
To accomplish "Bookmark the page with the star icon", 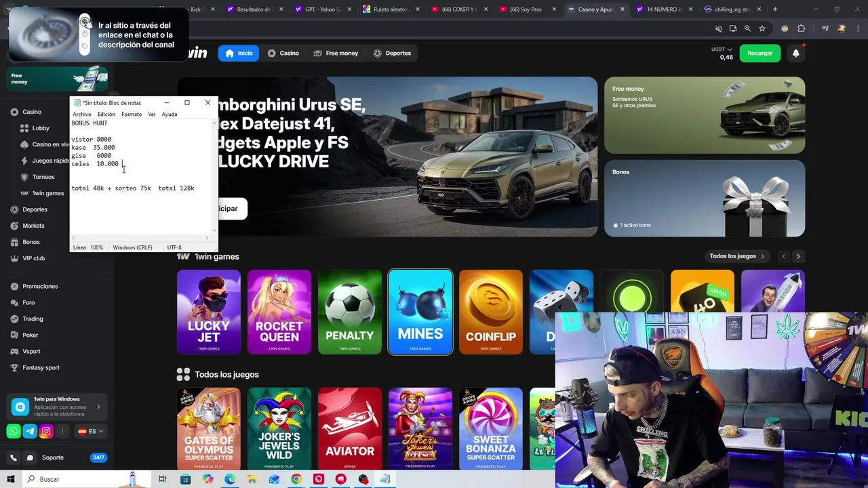I will (762, 28).
